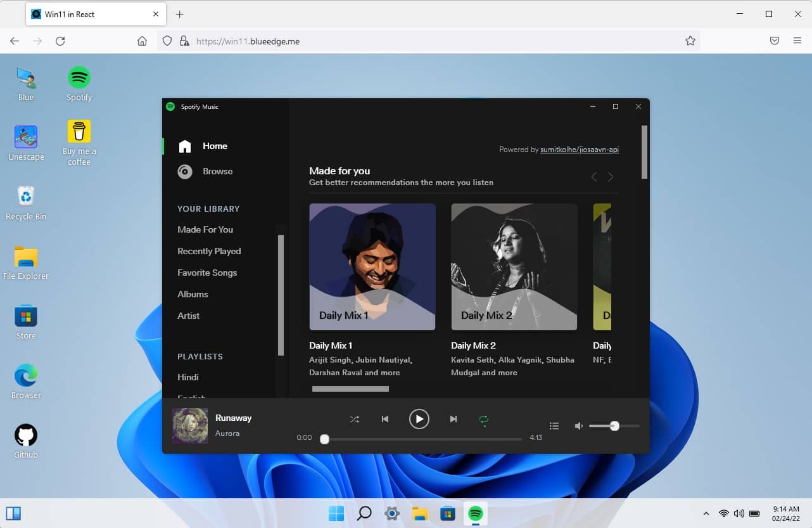
Task: Open the widgets panel on the taskbar
Action: click(x=13, y=513)
